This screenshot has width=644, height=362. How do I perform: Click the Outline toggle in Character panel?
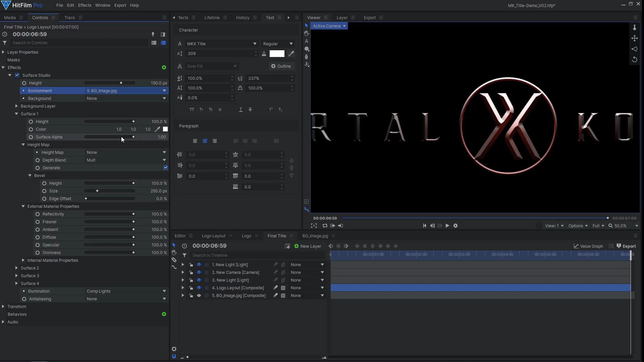point(281,66)
